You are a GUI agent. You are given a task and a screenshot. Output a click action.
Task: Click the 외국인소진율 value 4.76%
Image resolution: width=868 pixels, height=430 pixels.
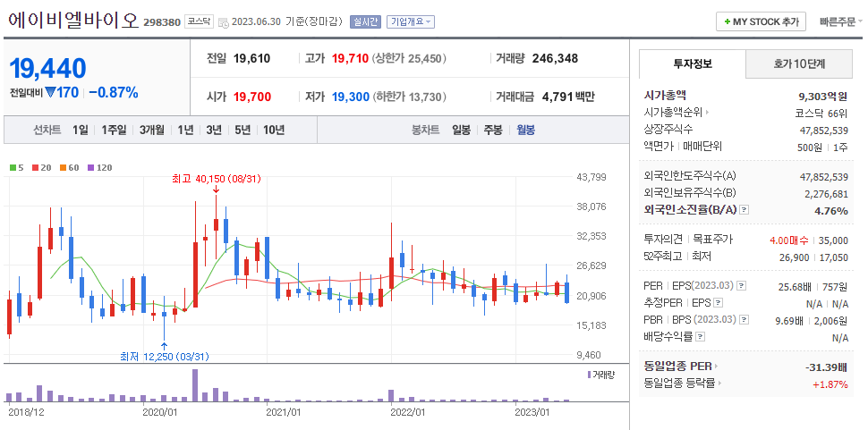pyautogui.click(x=831, y=211)
